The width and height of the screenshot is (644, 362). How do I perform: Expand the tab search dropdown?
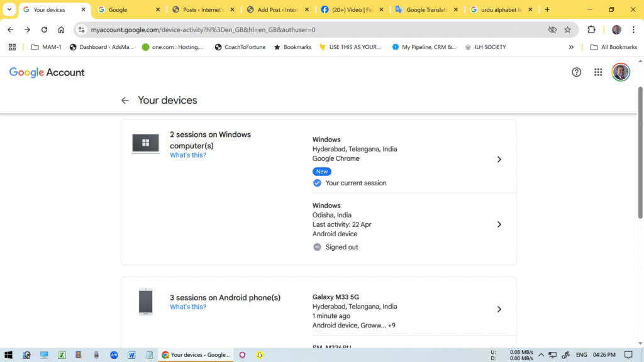[x=9, y=9]
